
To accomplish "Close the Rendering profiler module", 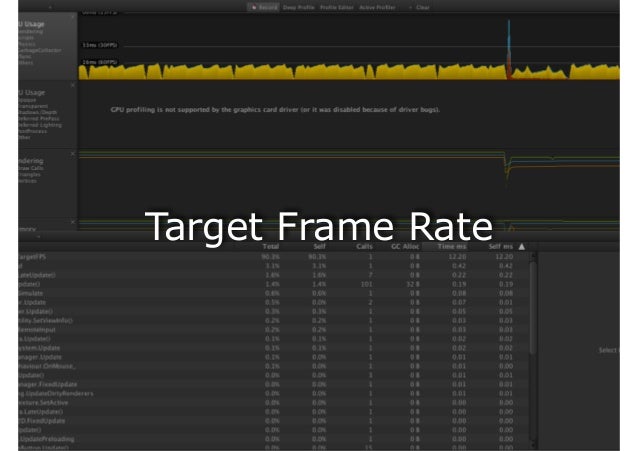I will point(73,153).
